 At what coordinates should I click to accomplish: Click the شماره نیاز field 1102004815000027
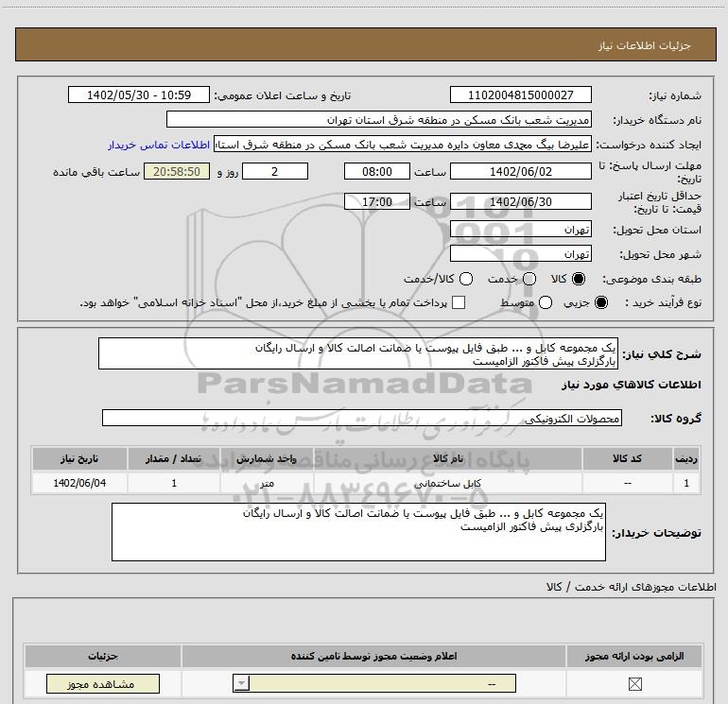[520, 94]
